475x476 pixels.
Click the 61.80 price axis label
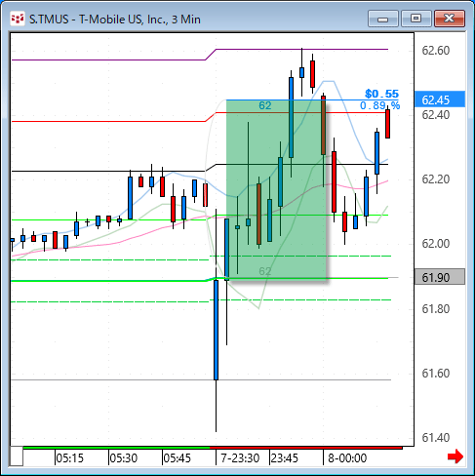click(x=436, y=308)
